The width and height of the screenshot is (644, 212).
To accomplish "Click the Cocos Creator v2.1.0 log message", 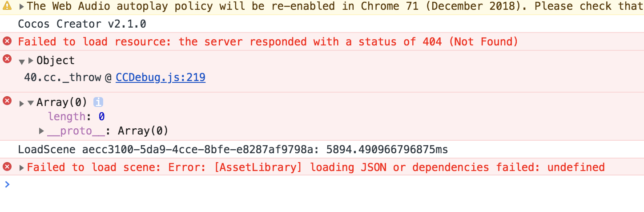I will click(82, 24).
